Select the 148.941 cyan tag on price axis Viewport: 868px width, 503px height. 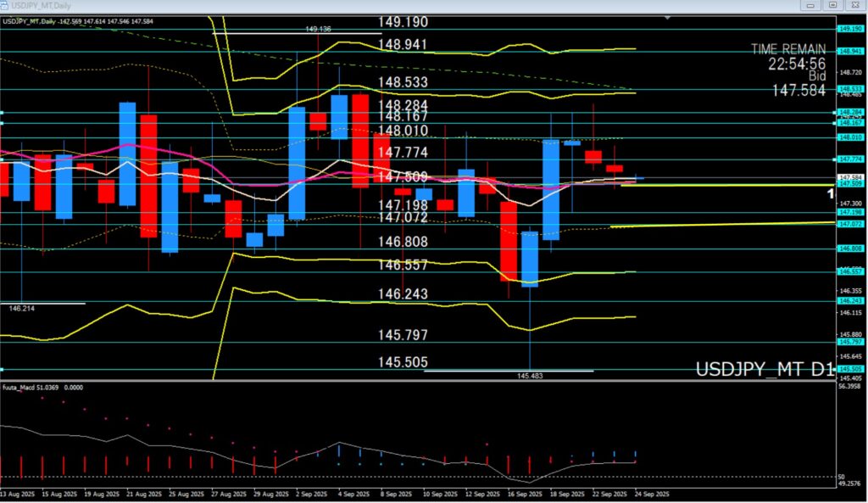tap(850, 51)
